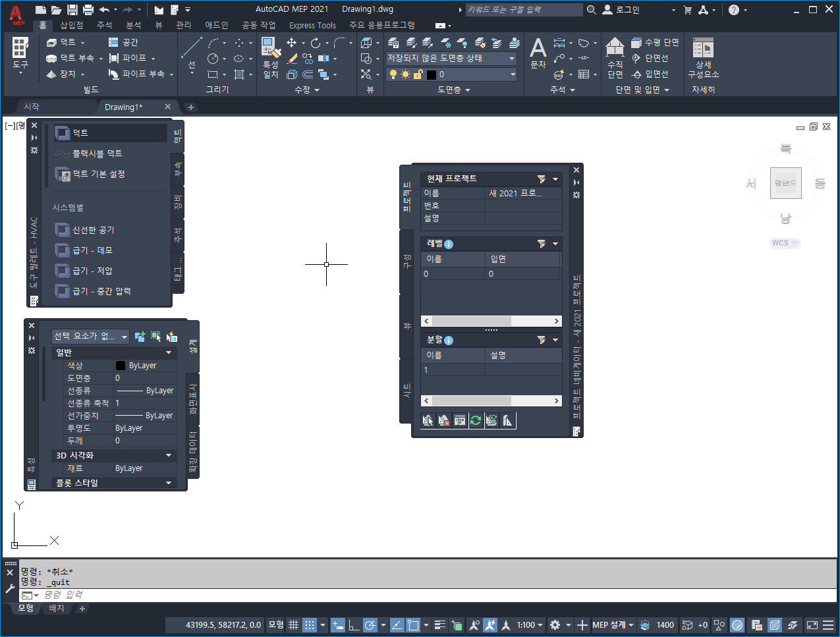Open the help question mark icon
The height and width of the screenshot is (637, 840).
(734, 10)
